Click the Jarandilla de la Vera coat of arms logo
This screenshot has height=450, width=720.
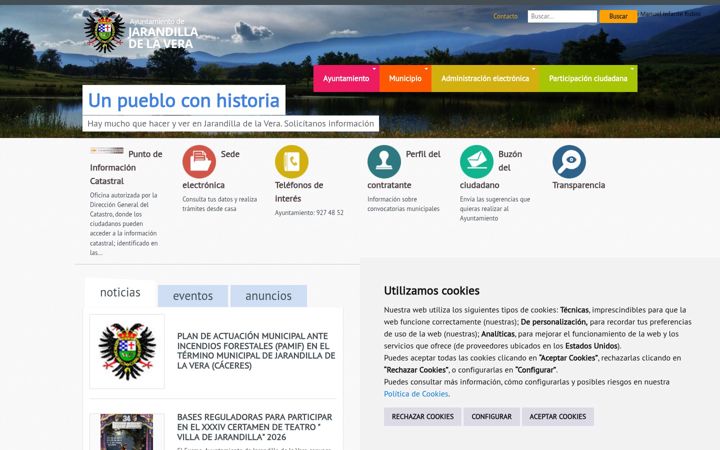tap(104, 31)
